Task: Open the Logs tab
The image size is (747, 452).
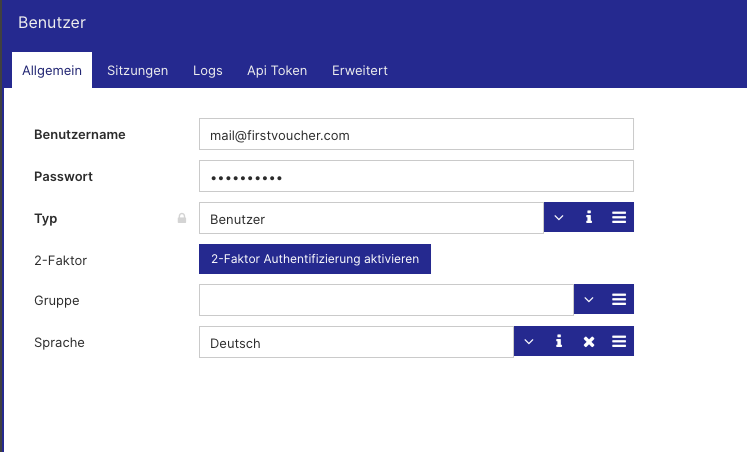Action: [x=208, y=70]
